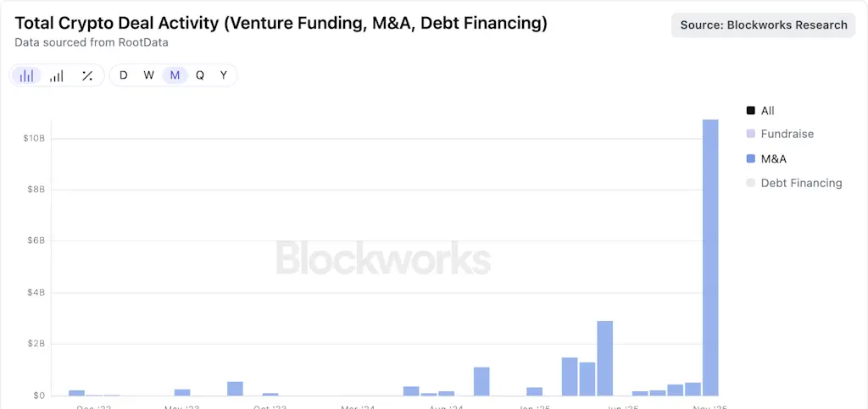Toggle Debt Financing series in legend
Viewport: 868px width, 409px height.
pos(801,183)
